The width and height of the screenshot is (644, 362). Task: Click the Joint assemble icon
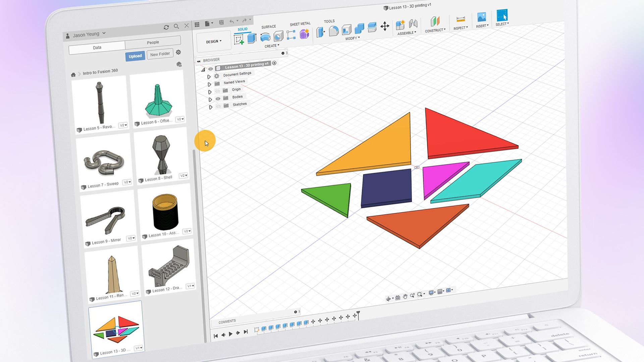[x=413, y=24]
